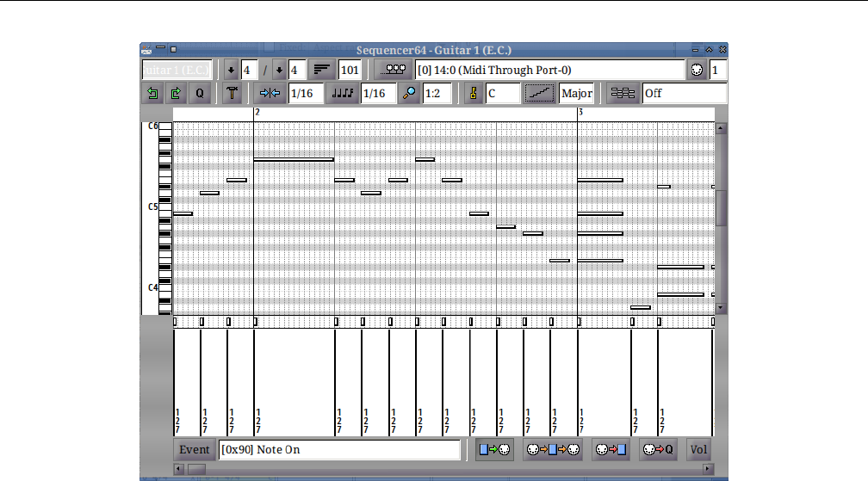This screenshot has width=868, height=481.
Task: Open the hammer Tools menu
Action: pyautogui.click(x=232, y=94)
